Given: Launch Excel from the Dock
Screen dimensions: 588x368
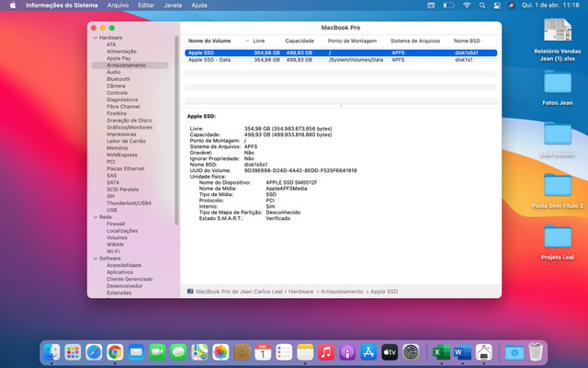Looking at the screenshot, I should point(441,352).
